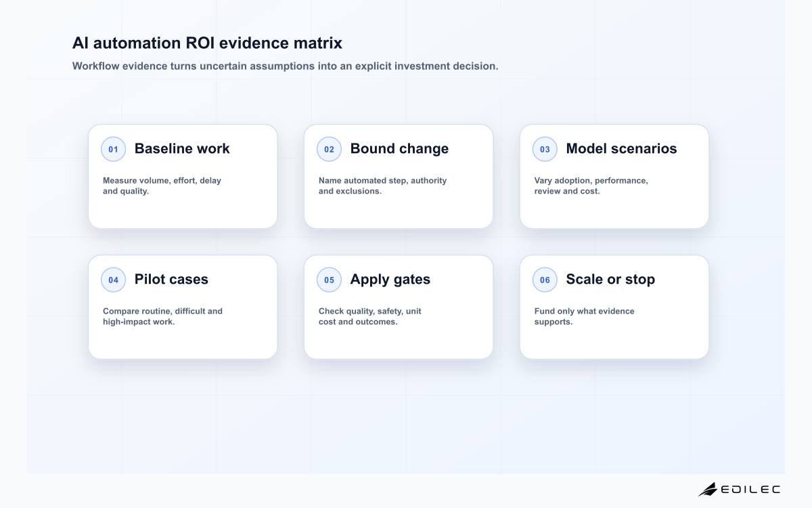Select the Pilot cases heading
Viewport: 812px width, 508px height.
pos(171,279)
